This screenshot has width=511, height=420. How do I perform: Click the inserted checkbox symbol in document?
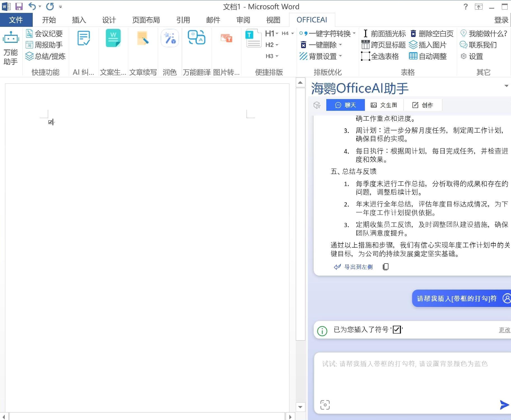tap(50, 122)
